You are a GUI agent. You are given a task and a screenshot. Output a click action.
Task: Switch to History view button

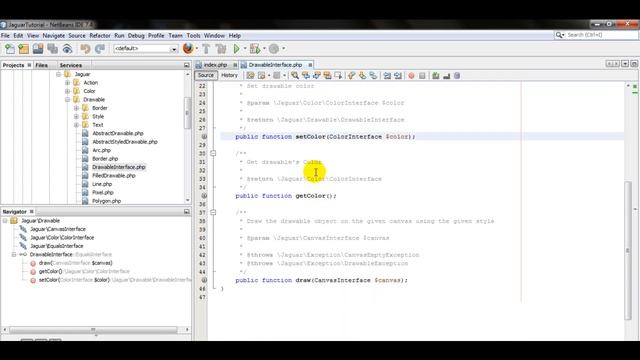click(x=229, y=76)
